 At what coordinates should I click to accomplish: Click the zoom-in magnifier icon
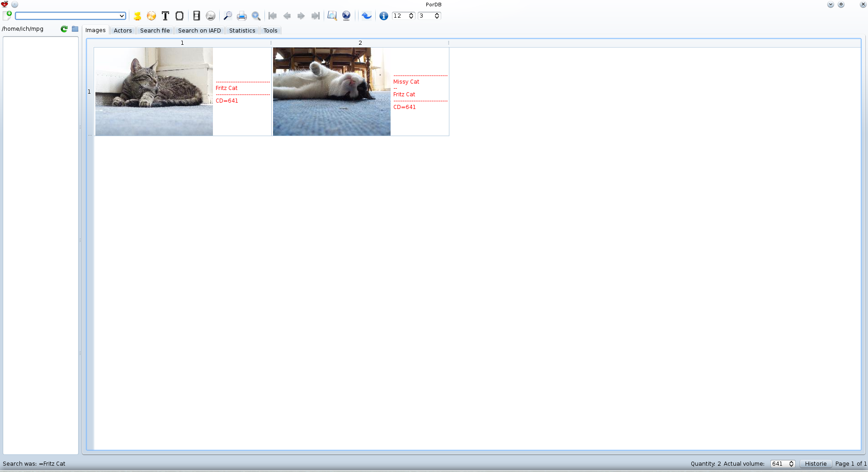(x=256, y=16)
